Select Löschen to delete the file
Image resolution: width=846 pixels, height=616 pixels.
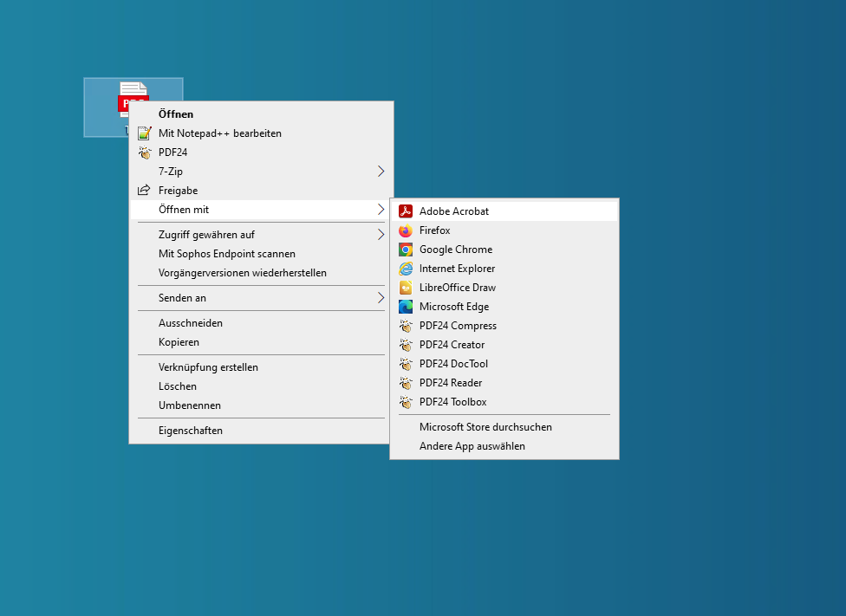point(178,386)
